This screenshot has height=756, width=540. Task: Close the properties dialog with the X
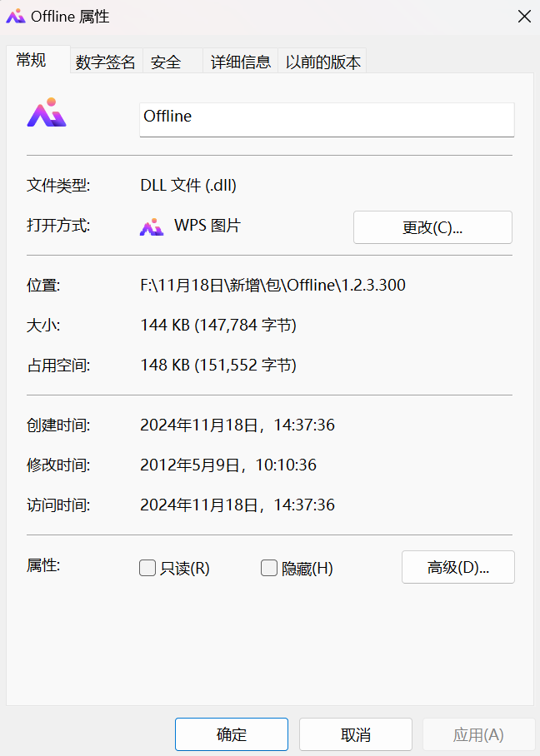click(x=524, y=16)
